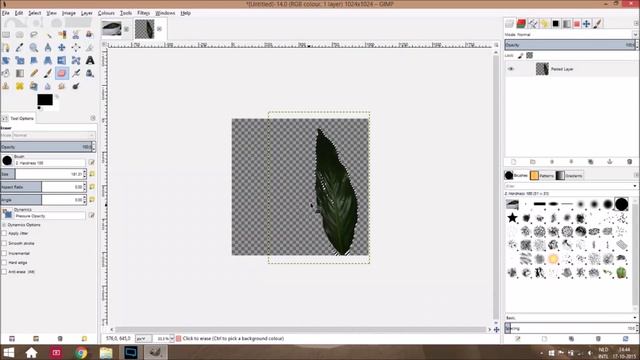Select the Dodge/Burn tool
640x360 pixels.
pyautogui.click(x=76, y=86)
